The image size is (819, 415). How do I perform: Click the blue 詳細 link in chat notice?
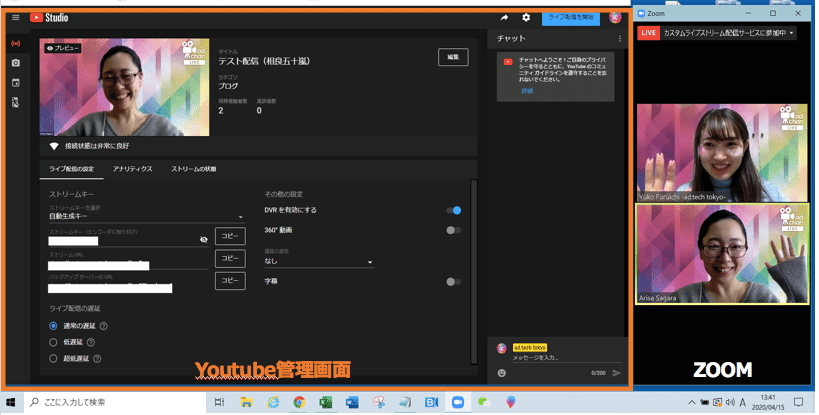tap(527, 91)
